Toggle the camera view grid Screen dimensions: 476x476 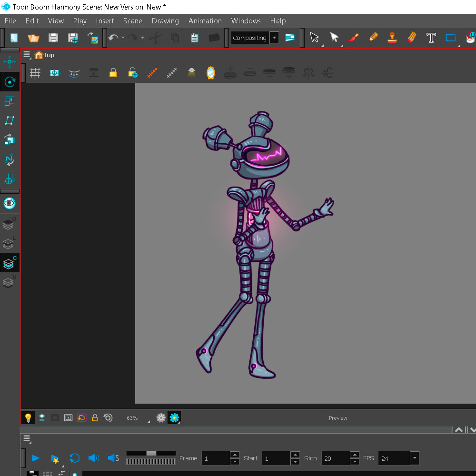click(x=35, y=73)
